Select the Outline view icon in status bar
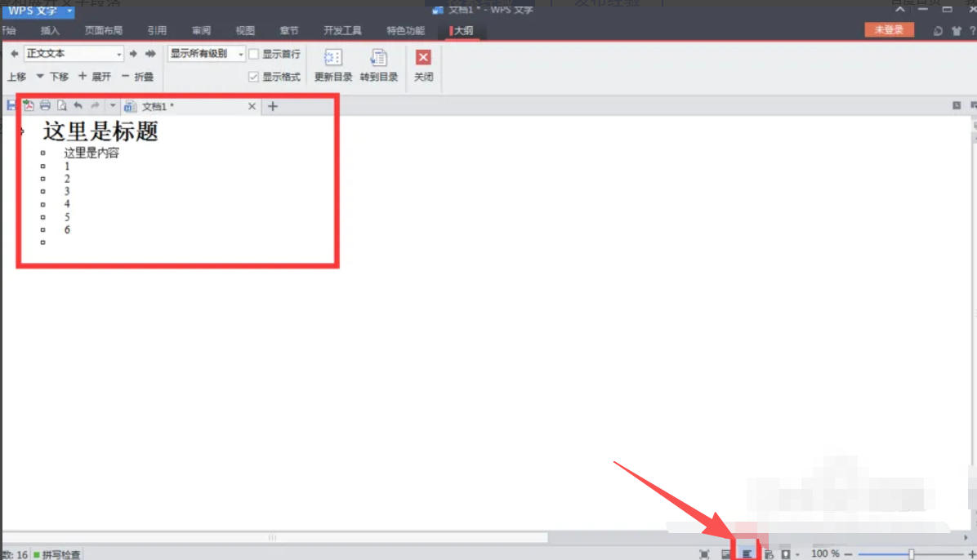977x560 pixels. pyautogui.click(x=747, y=552)
